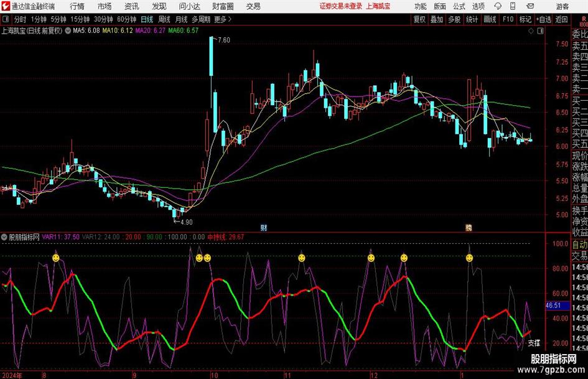Switch to 月线 monthly tab
Image resolution: width=588 pixels, height=379 pixels.
(x=182, y=19)
